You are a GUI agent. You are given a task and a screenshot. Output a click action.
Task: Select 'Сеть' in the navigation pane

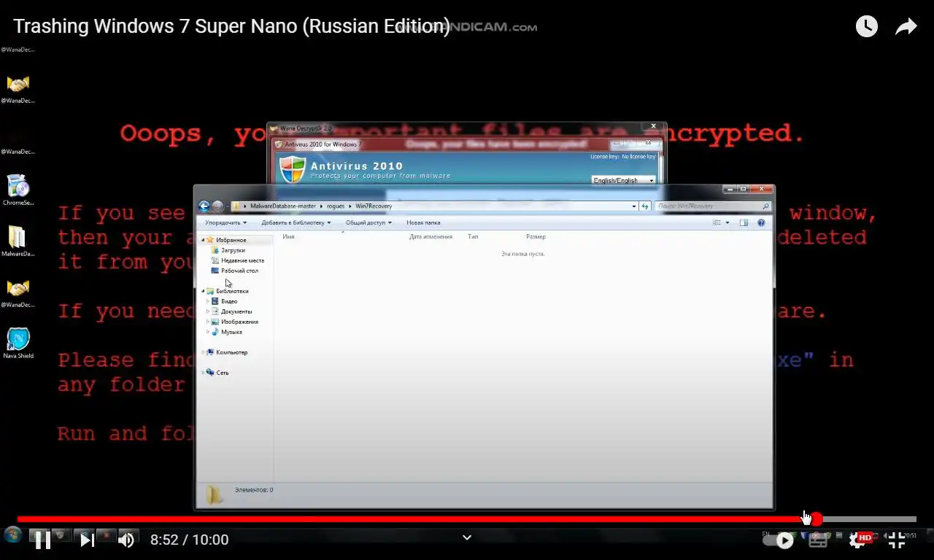click(x=222, y=373)
